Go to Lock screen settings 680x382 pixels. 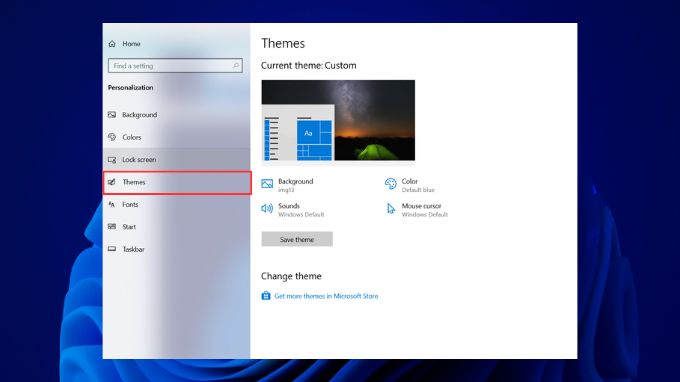[177, 160]
